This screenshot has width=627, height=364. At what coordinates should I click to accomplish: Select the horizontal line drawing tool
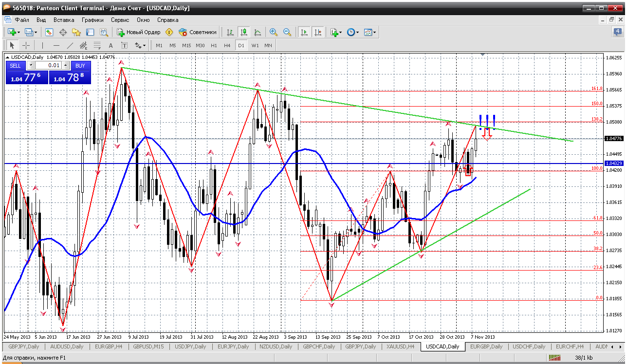pyautogui.click(x=56, y=45)
